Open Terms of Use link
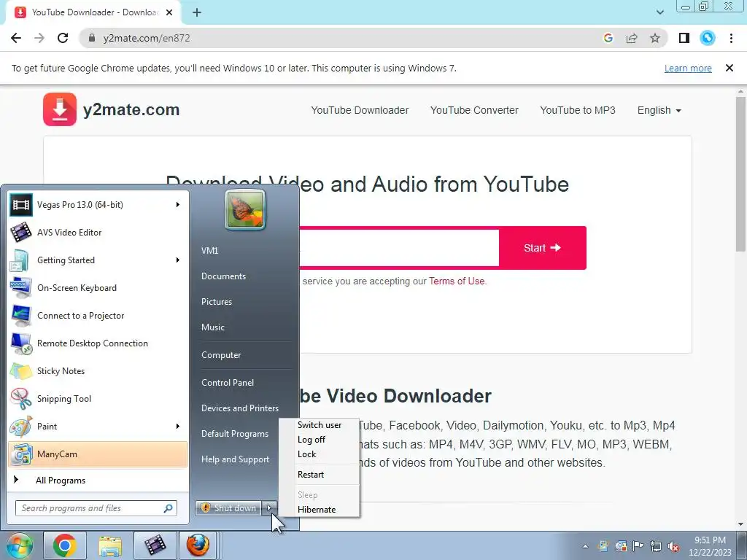This screenshot has height=560, width=747. click(x=457, y=281)
